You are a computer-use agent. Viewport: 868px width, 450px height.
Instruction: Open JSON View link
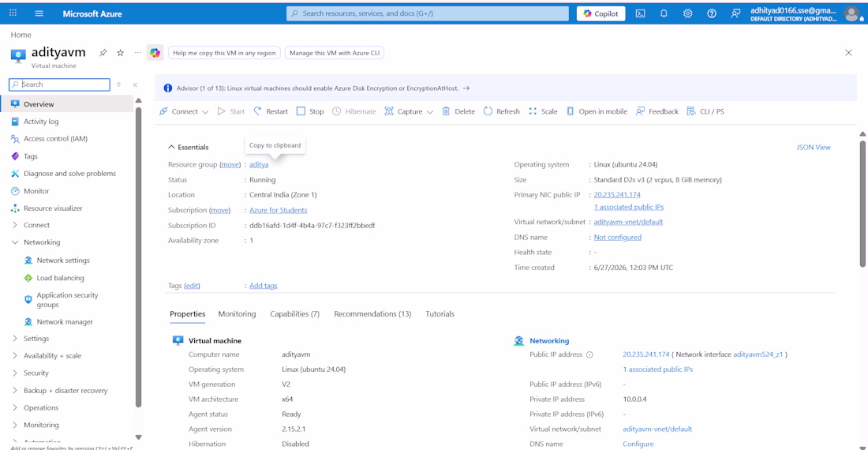coord(814,147)
